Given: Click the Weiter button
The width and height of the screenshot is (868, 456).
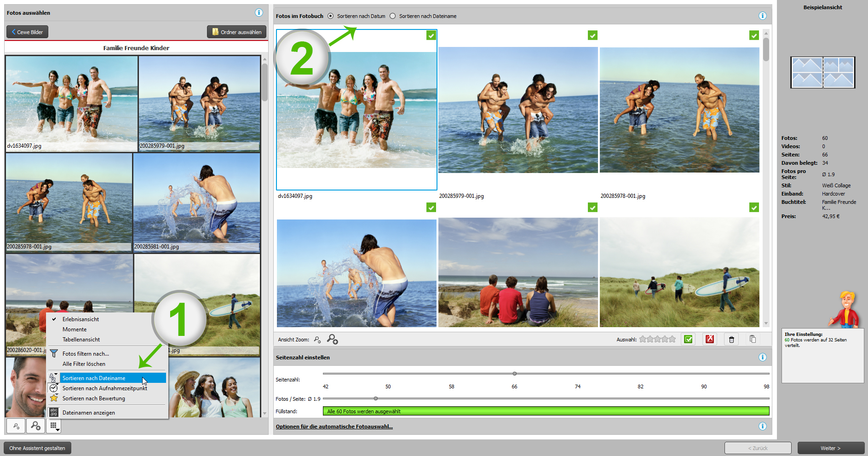Looking at the screenshot, I should tap(830, 448).
